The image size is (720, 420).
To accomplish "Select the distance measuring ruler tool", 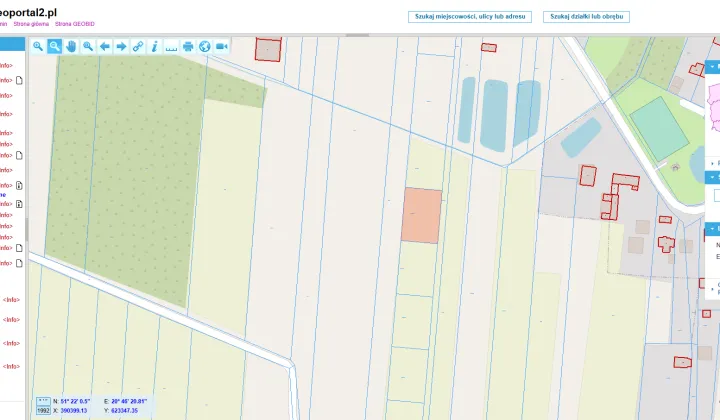I will 171,46.
